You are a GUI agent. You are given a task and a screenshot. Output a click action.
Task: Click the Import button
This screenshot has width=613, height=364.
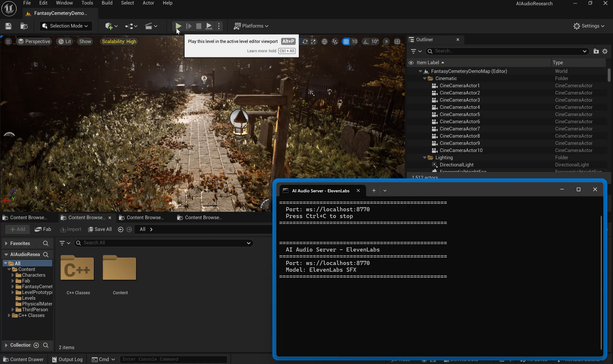click(x=71, y=229)
